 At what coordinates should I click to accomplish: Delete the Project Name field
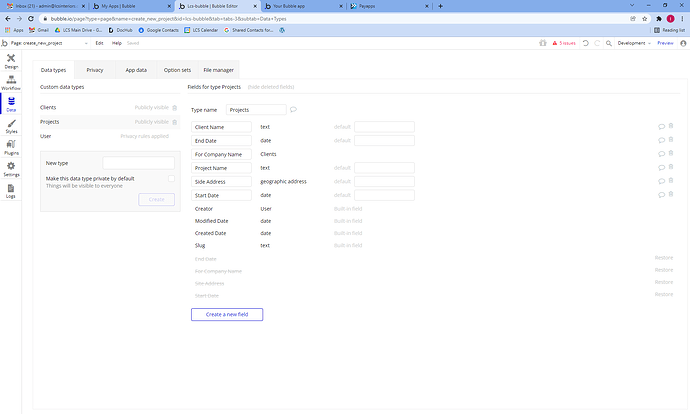671,167
